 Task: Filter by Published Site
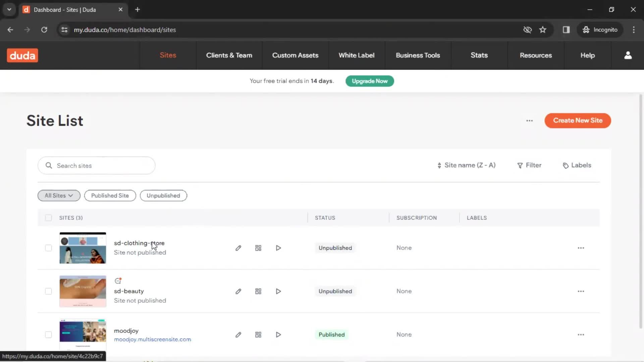click(110, 196)
